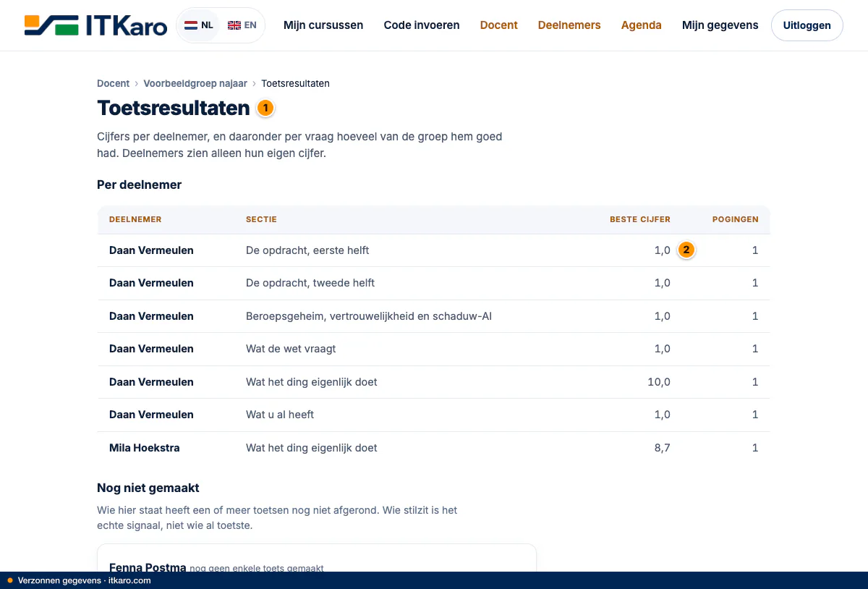
Task: Switch language to NL
Action: pyautogui.click(x=199, y=25)
